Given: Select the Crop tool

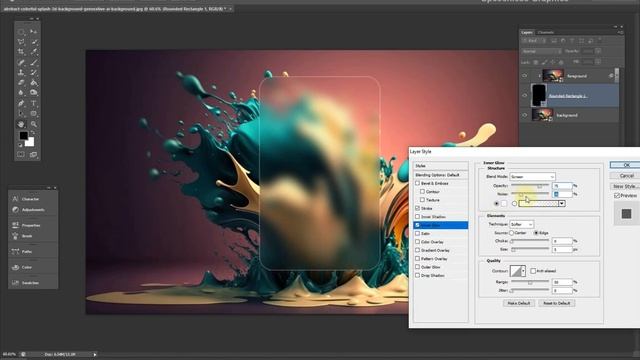Looking at the screenshot, I should coord(21,52).
